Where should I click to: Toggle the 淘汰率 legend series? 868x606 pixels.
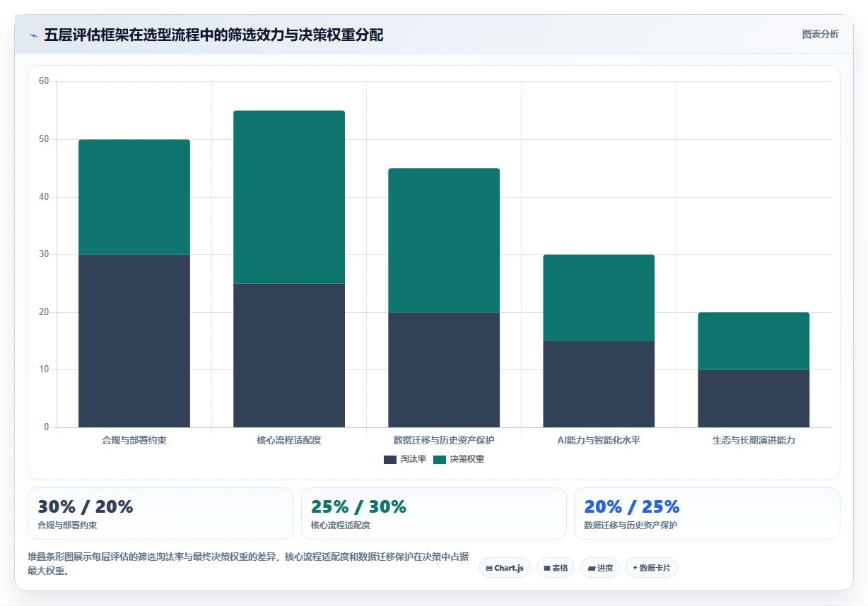pos(405,459)
